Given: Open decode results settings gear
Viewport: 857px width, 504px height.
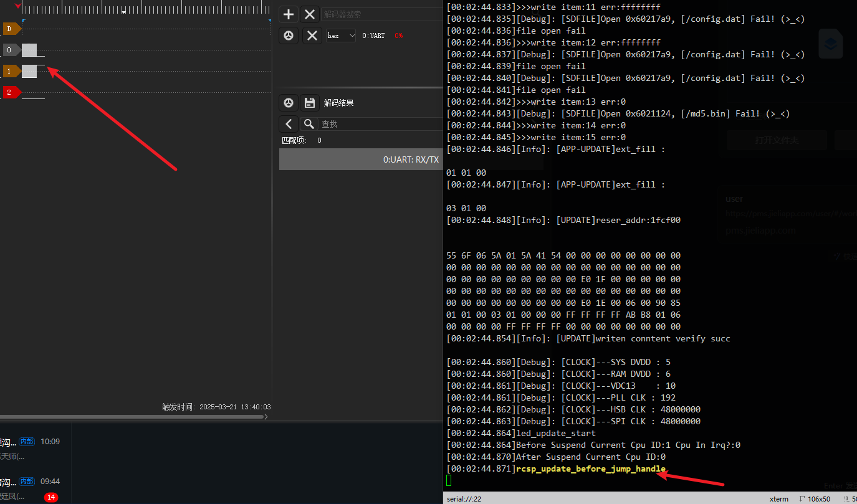Looking at the screenshot, I should point(288,103).
